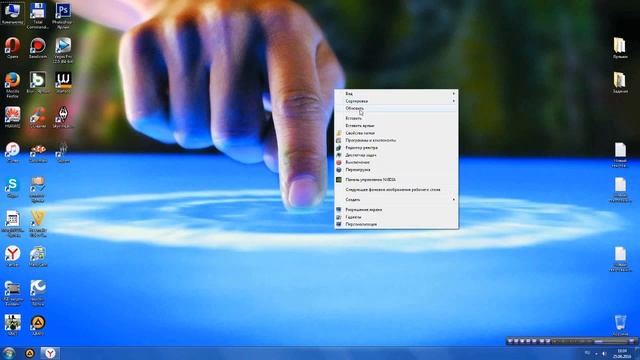640x360 pixels.
Task: Launch Mozilla Firefox shortcut
Action: [x=12, y=85]
